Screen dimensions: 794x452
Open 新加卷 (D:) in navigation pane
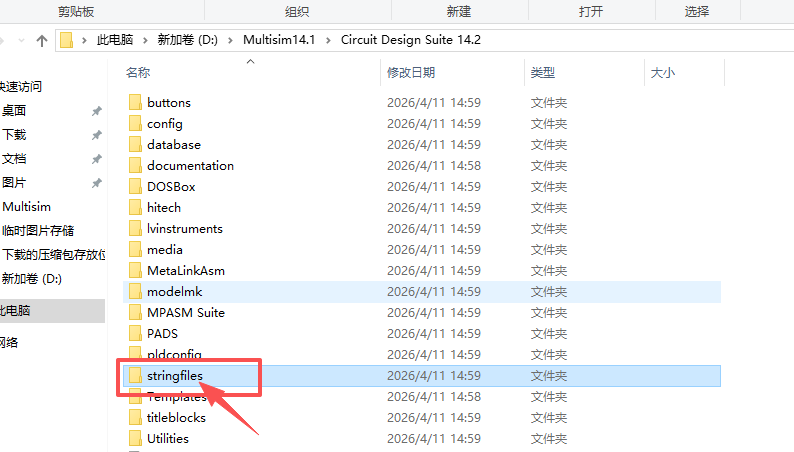point(31,278)
